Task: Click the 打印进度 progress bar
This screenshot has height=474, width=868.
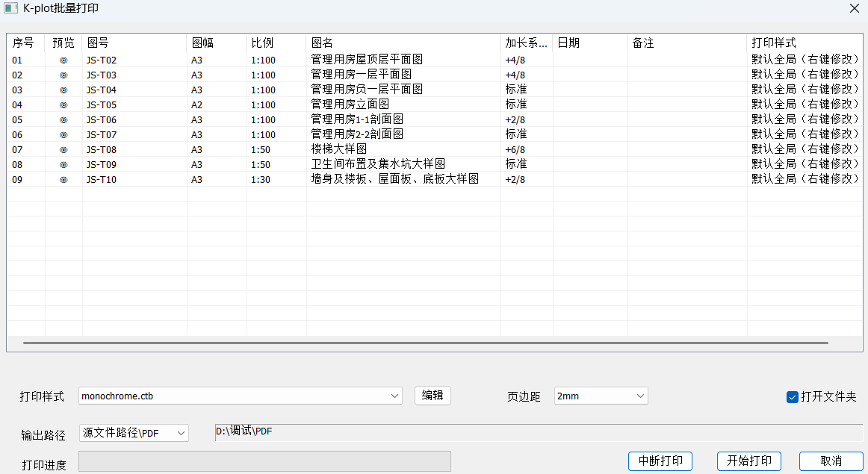Action: (264, 461)
